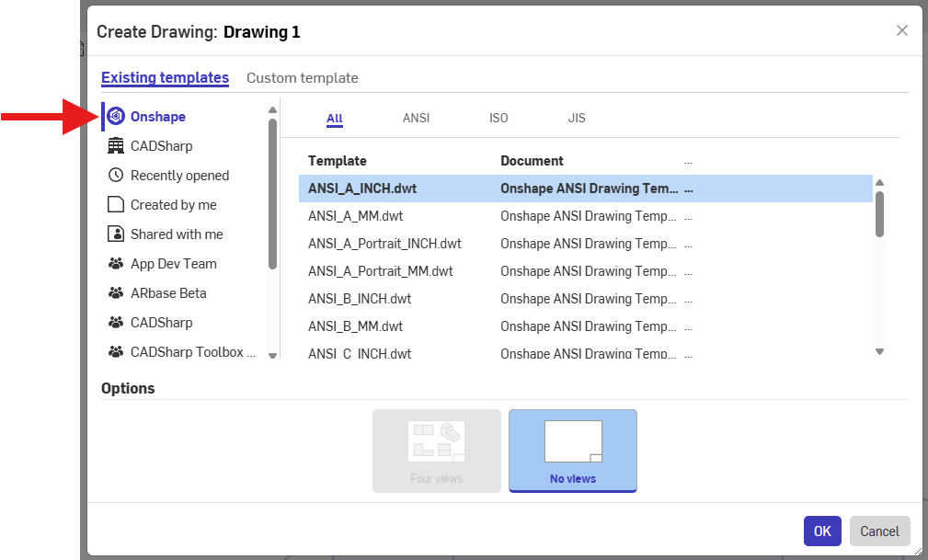Click the ellipsis on ANSI_A_MM.dwt row

pyautogui.click(x=688, y=218)
